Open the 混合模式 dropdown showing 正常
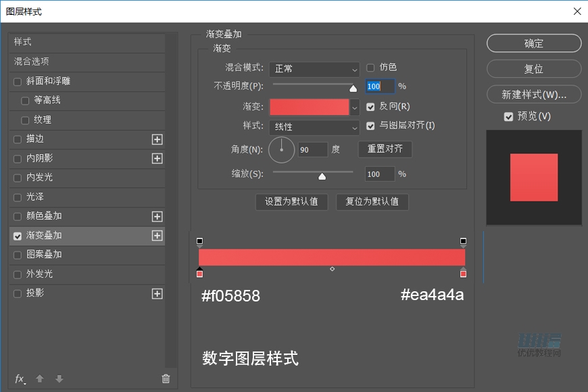Viewport: 588px width, 392px height. (x=314, y=70)
